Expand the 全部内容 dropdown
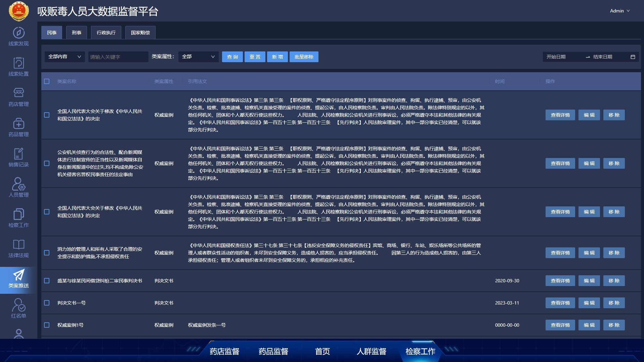The width and height of the screenshot is (644, 362). tap(65, 57)
